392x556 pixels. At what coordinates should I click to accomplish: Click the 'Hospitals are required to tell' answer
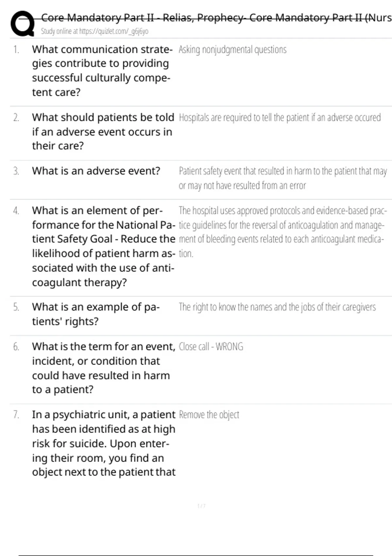(280, 118)
